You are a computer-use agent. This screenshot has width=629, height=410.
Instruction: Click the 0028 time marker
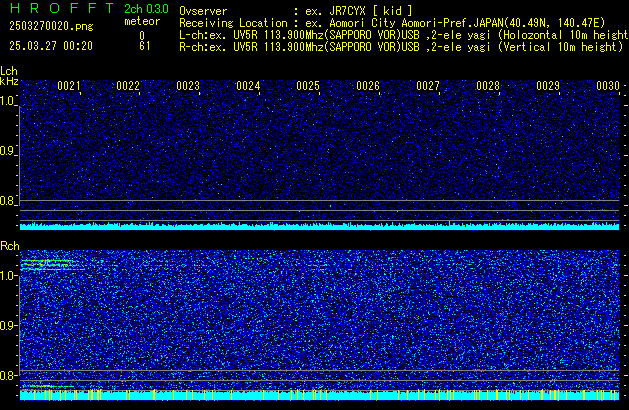click(x=488, y=86)
